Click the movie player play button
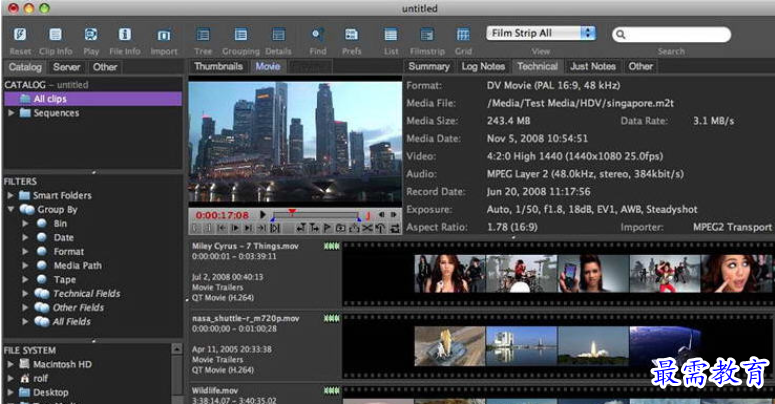This screenshot has width=775, height=404. tap(262, 215)
